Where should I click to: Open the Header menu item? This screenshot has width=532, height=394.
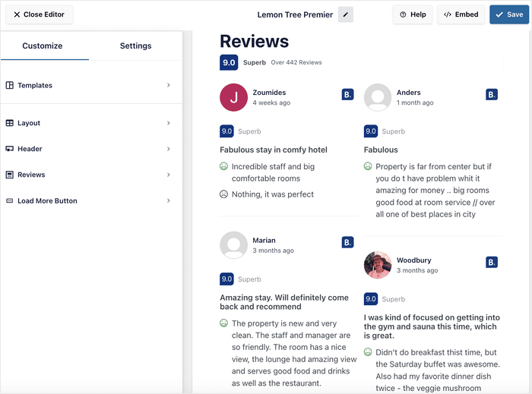click(x=92, y=149)
